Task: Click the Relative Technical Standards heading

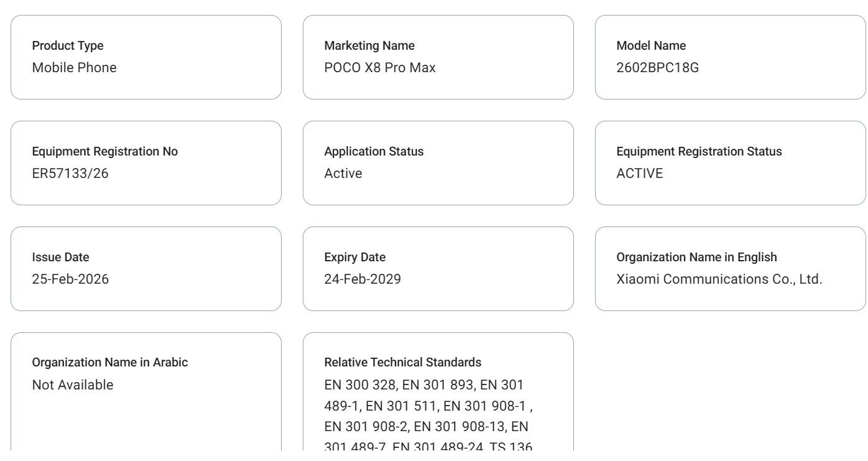Action: click(x=402, y=363)
